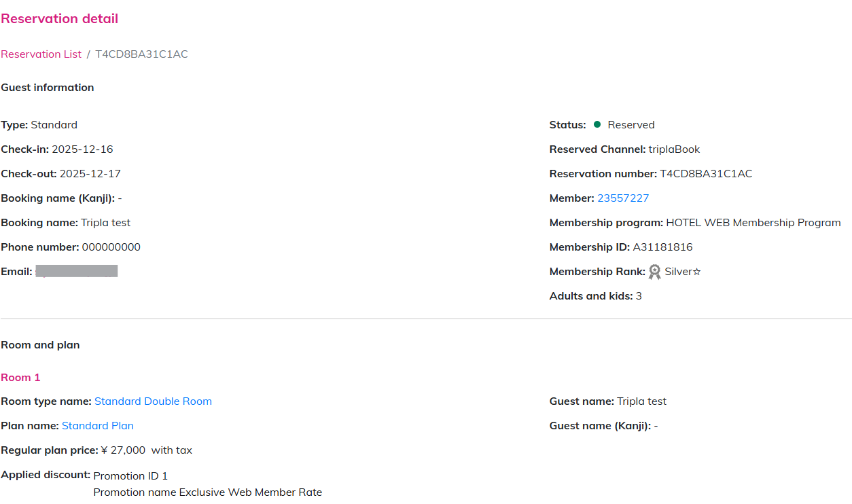Click the green Reserved status dot
This screenshot has width=852, height=504.
pos(597,124)
